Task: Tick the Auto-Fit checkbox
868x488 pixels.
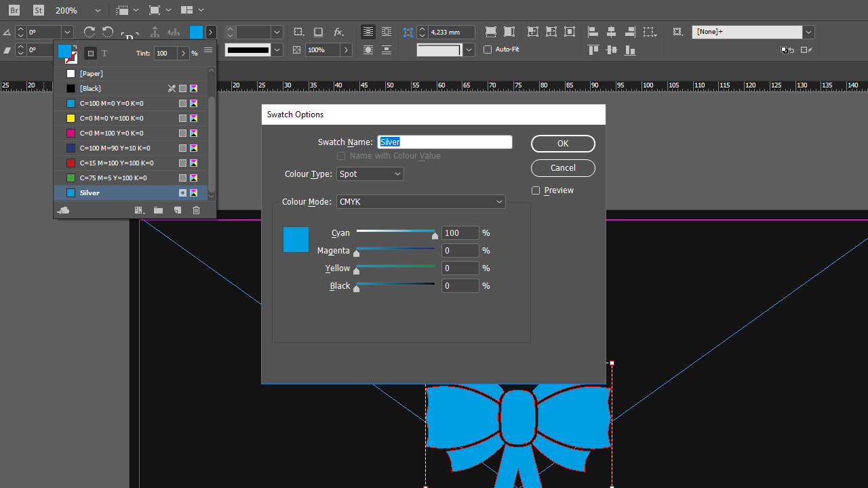Action: tap(488, 49)
